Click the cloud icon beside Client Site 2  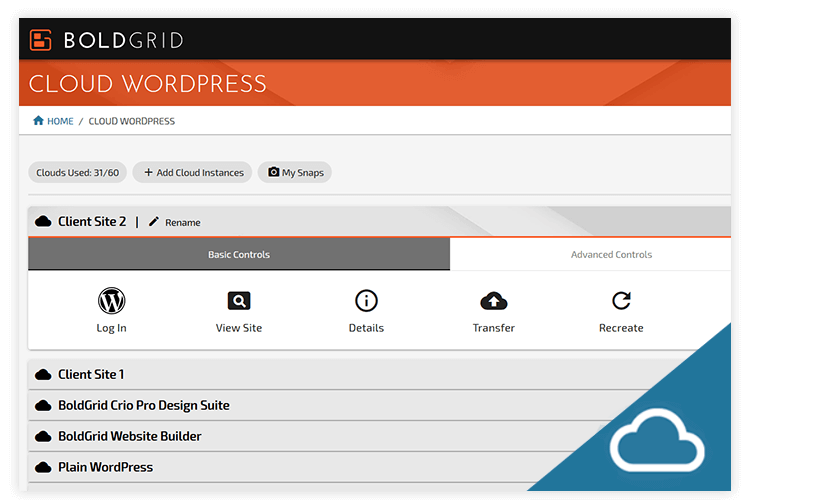[x=43, y=221]
